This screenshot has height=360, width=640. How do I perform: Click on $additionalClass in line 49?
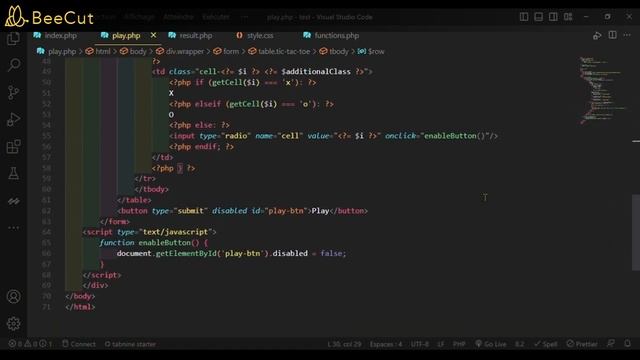(x=316, y=71)
